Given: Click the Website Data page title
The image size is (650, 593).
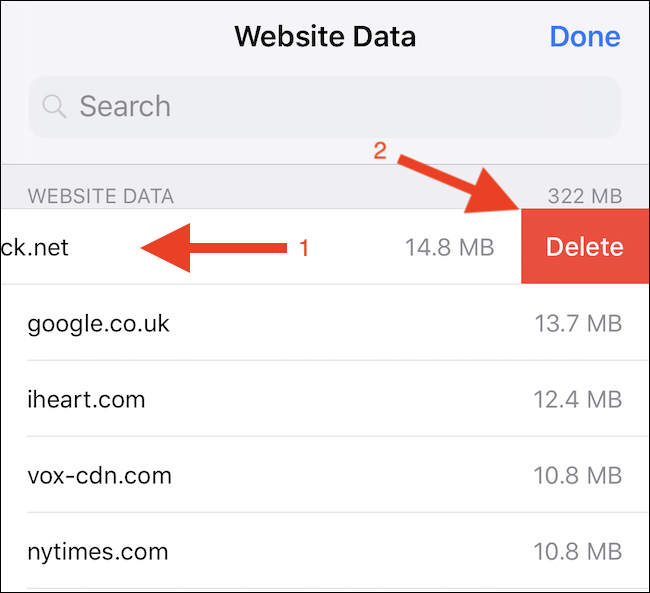Looking at the screenshot, I should pos(325,37).
